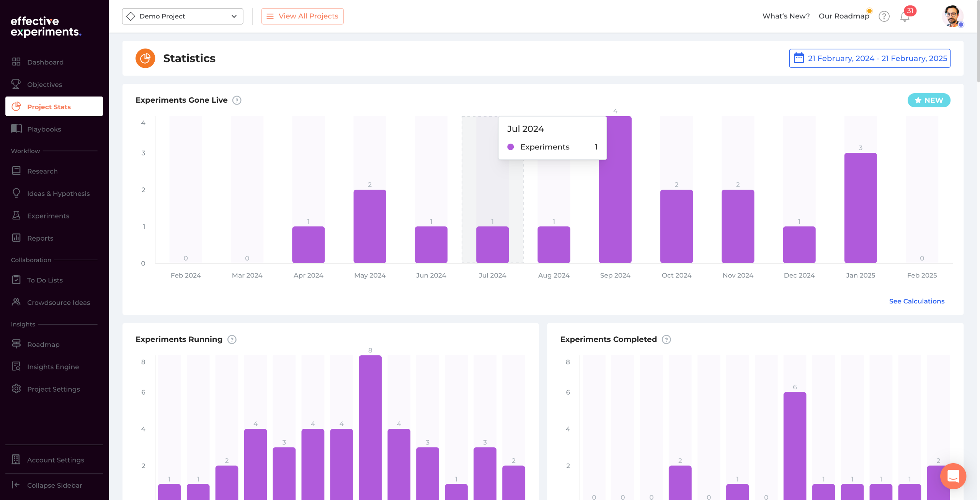Viewport: 980px width, 500px height.
Task: Click the help question mark in header
Action: 884,16
